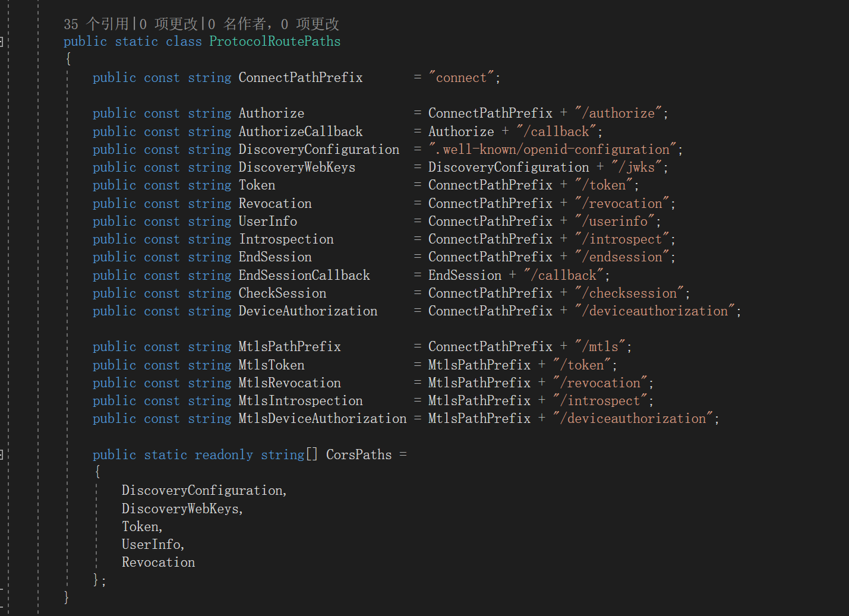Click the first '0 项更改' CodeLens link
This screenshot has width=849, height=616.
coord(169,24)
